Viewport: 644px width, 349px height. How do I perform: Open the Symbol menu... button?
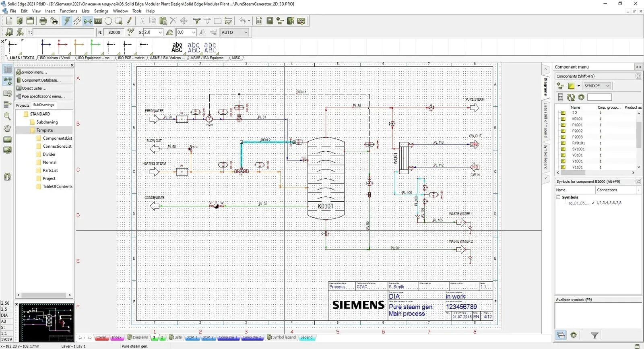(44, 72)
